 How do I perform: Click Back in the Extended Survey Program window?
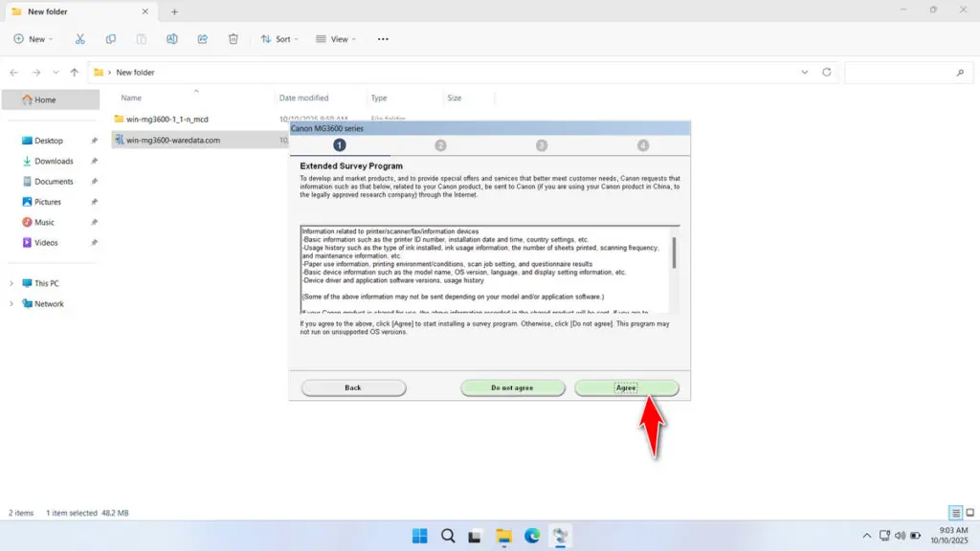tap(353, 387)
